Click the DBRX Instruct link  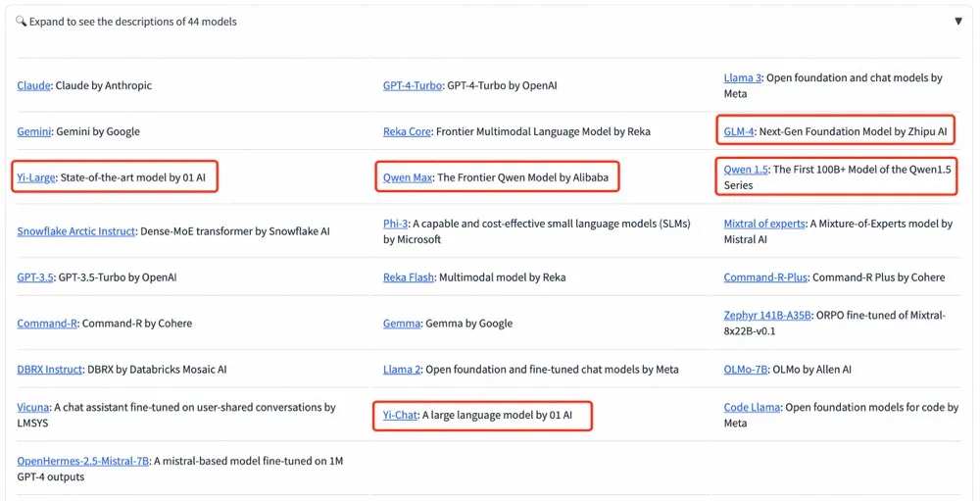(50, 370)
